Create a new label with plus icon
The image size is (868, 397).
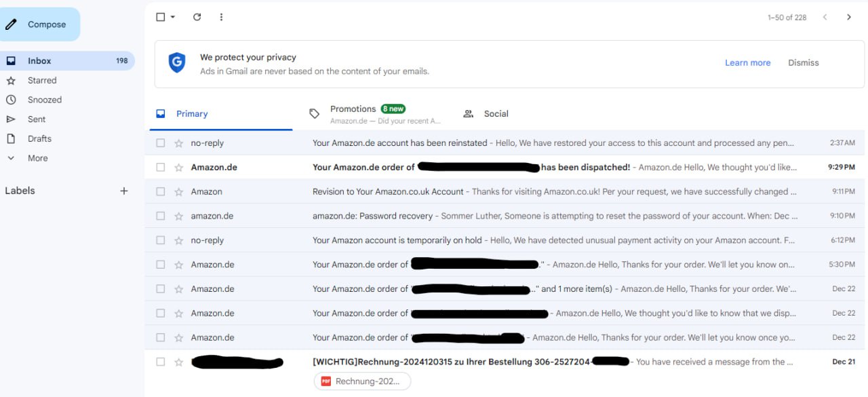124,191
